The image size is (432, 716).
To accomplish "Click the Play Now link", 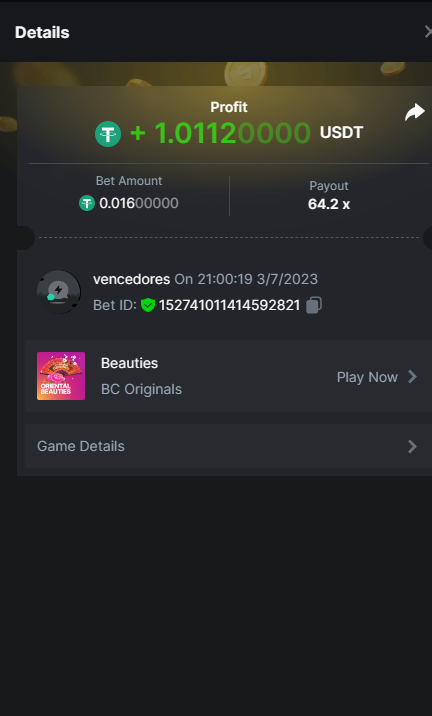I will tap(367, 377).
